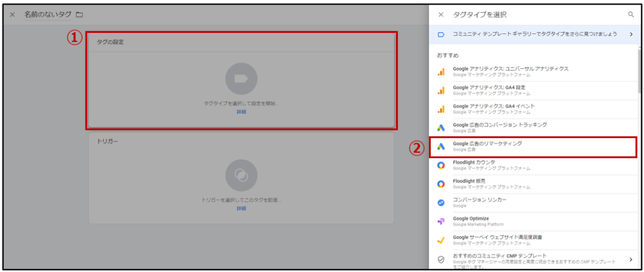
Task: Click the Floodlight 販売 icon
Action: coord(440,184)
